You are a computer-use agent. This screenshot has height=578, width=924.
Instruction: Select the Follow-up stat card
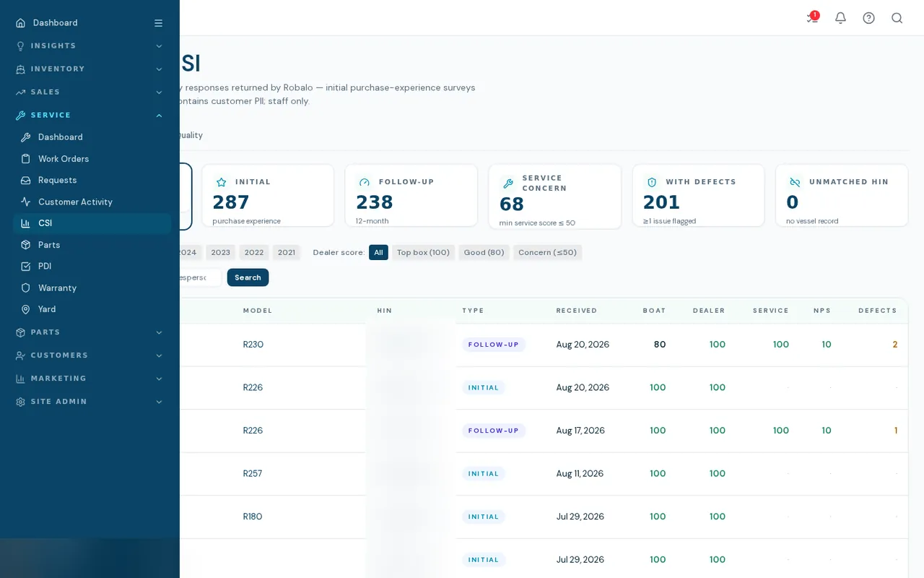(x=411, y=195)
